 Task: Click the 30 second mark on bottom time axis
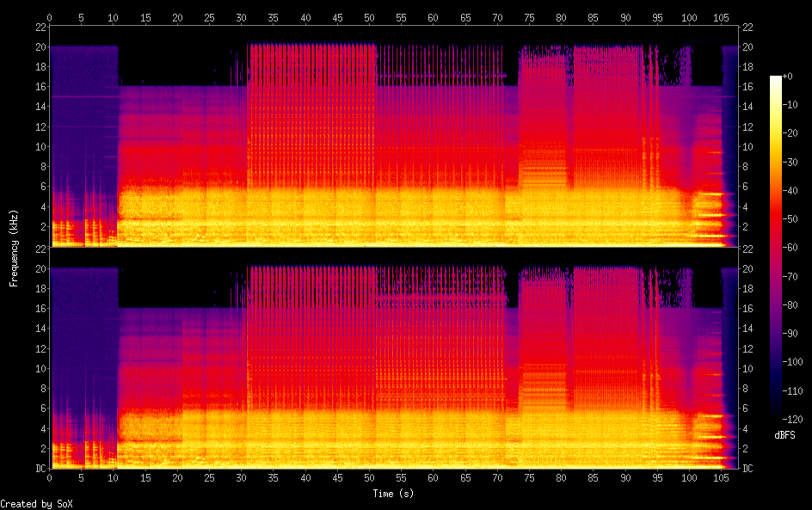point(242,477)
